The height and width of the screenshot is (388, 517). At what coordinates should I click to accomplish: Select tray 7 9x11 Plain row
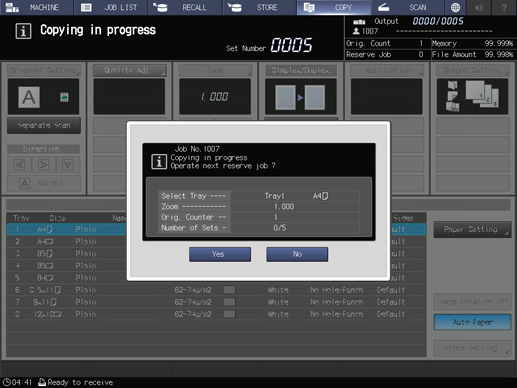click(x=216, y=302)
